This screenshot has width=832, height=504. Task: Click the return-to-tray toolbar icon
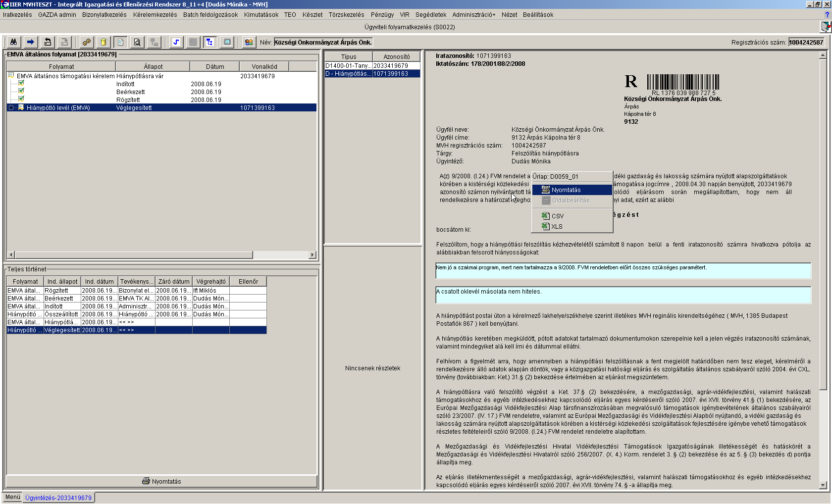click(48, 42)
